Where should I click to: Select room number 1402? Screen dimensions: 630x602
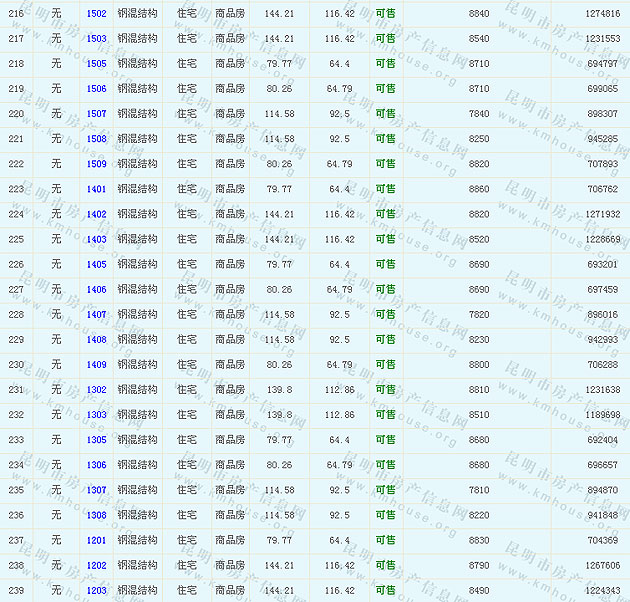point(96,214)
